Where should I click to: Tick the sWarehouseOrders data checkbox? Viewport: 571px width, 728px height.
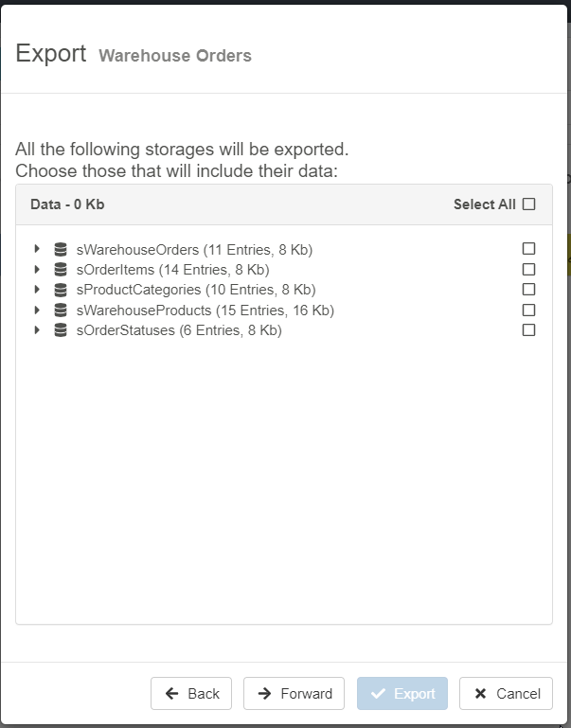[528, 249]
